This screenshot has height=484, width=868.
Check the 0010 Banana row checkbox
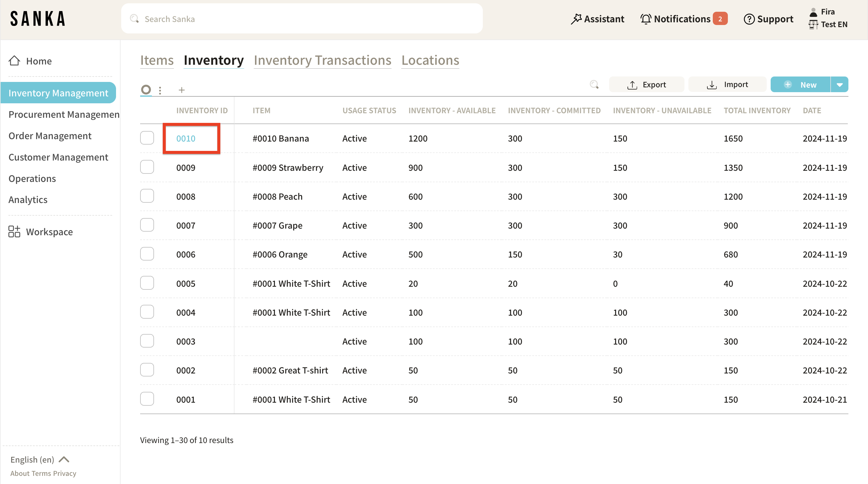147,138
